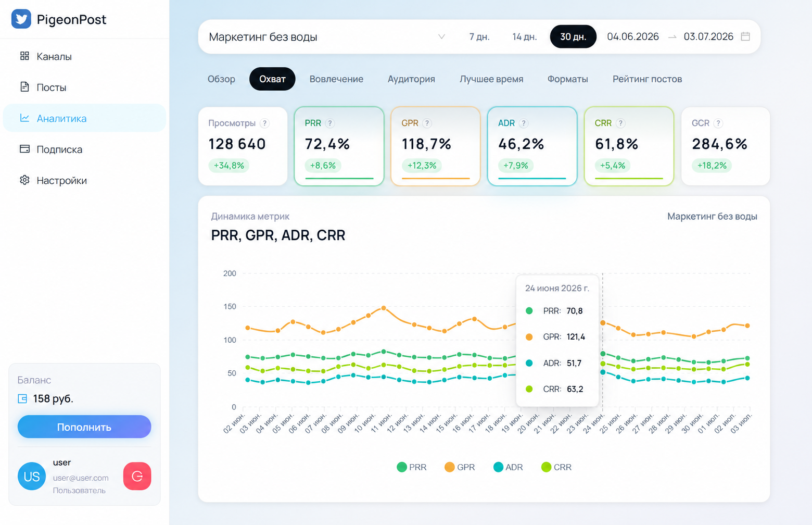Open Подписка in the sidebar

click(x=84, y=149)
